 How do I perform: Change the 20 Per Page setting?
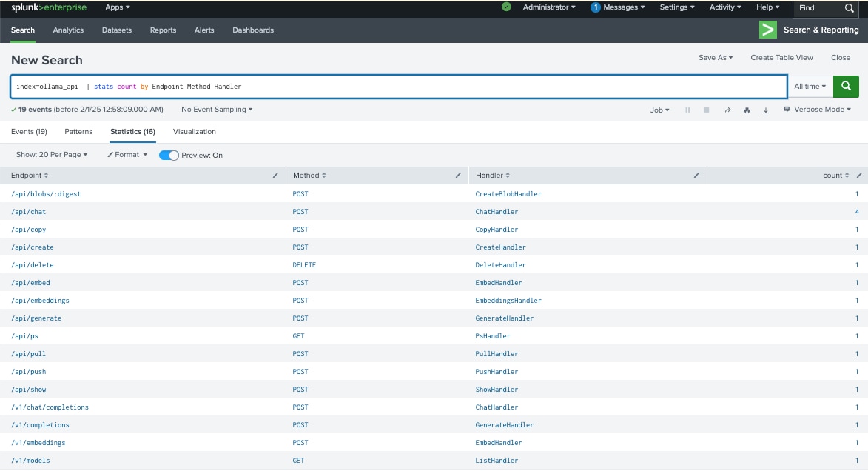[52, 155]
